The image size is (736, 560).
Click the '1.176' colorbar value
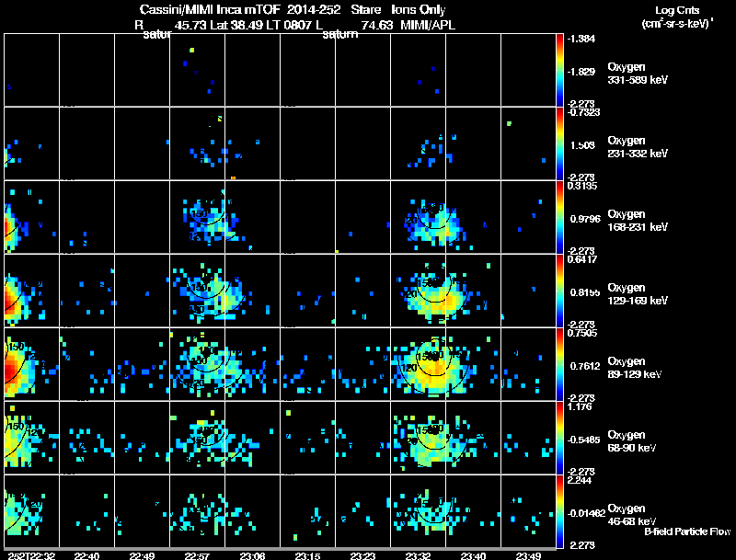[x=580, y=406]
